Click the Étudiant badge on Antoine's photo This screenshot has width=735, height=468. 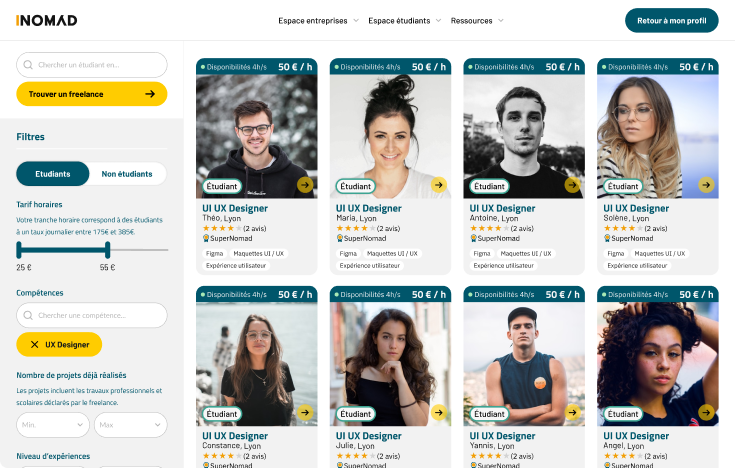pos(489,186)
